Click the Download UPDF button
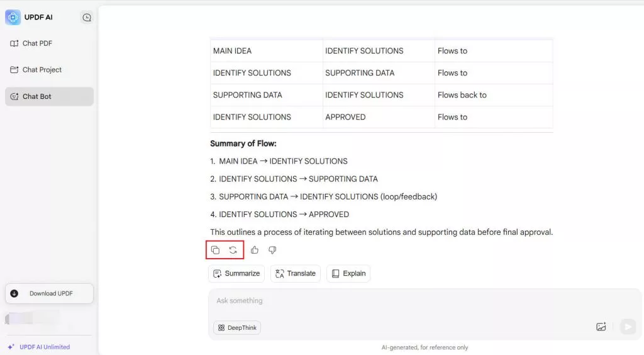The width and height of the screenshot is (644, 355). click(x=49, y=293)
